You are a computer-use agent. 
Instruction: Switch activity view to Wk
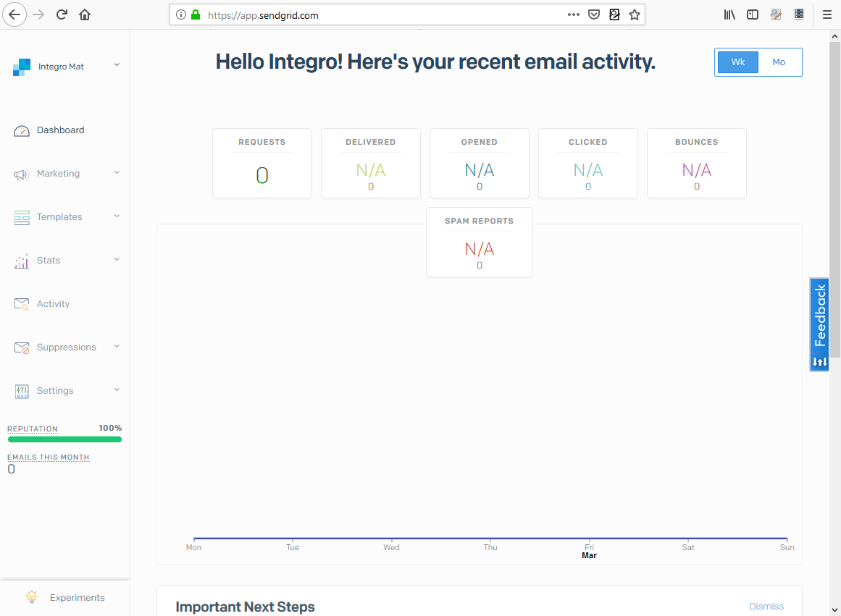click(738, 62)
